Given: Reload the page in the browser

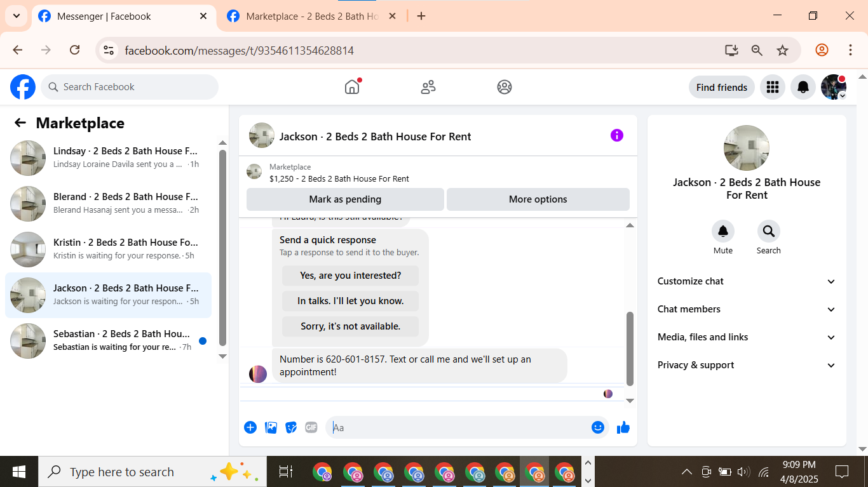Looking at the screenshot, I should (x=74, y=50).
